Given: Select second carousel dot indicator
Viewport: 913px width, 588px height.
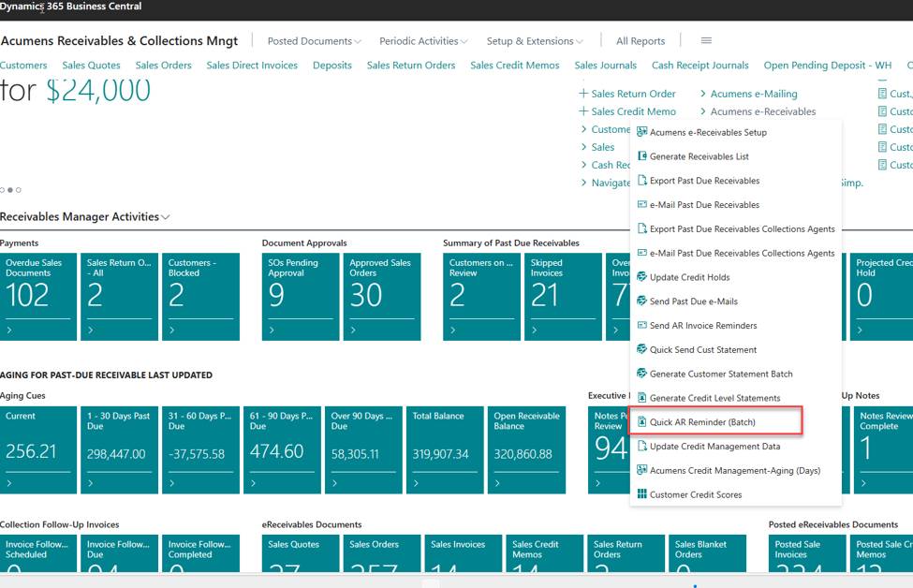Looking at the screenshot, I should 10,190.
